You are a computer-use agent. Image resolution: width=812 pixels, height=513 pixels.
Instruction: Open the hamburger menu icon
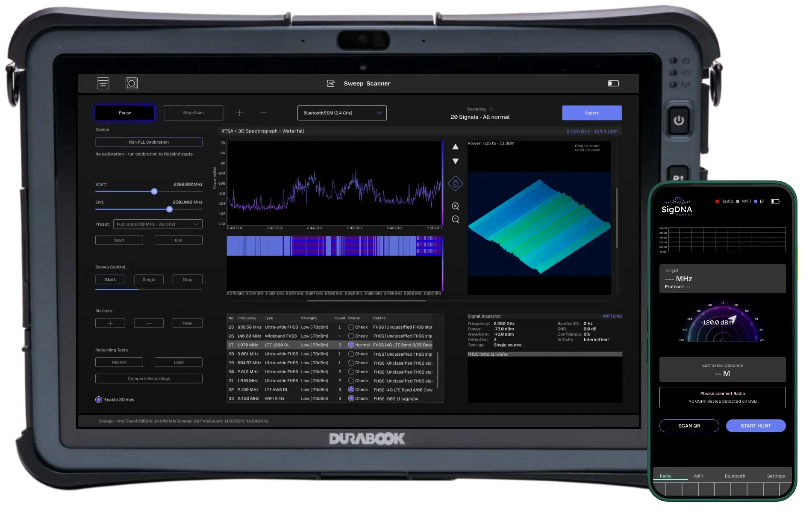(103, 83)
